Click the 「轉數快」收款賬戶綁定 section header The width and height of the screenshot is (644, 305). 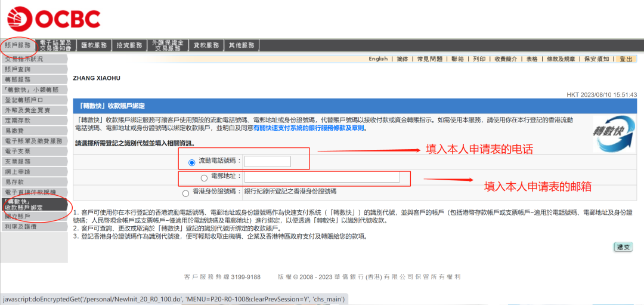(355, 106)
